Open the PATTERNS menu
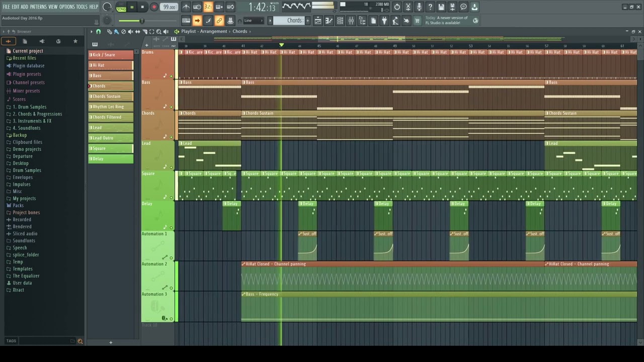This screenshot has height=362, width=644. coord(38,7)
